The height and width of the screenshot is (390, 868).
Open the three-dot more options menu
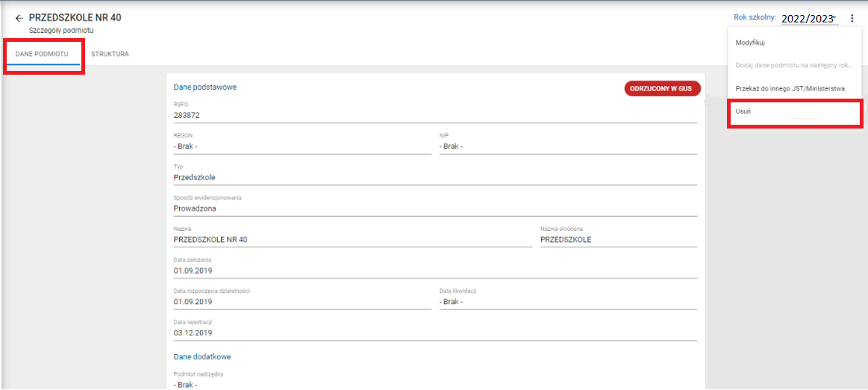tap(852, 18)
